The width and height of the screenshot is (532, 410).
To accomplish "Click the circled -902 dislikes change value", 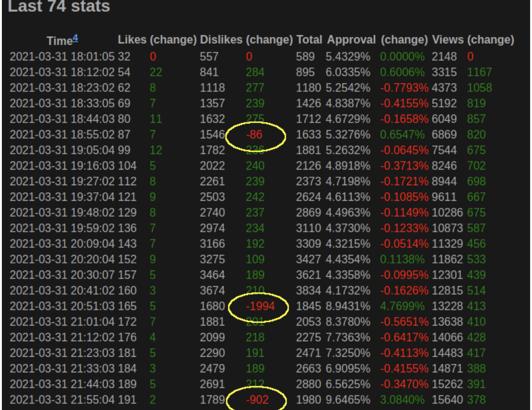I will (257, 400).
